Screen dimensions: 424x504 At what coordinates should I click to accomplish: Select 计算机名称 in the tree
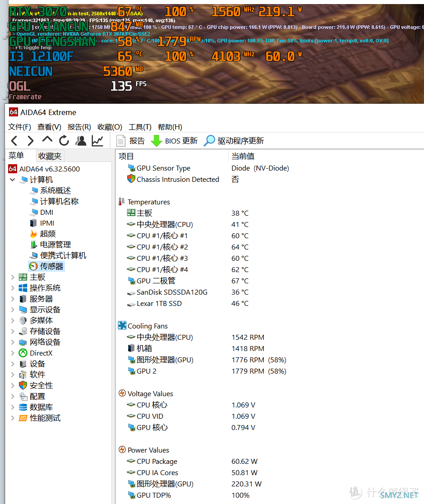coord(59,202)
